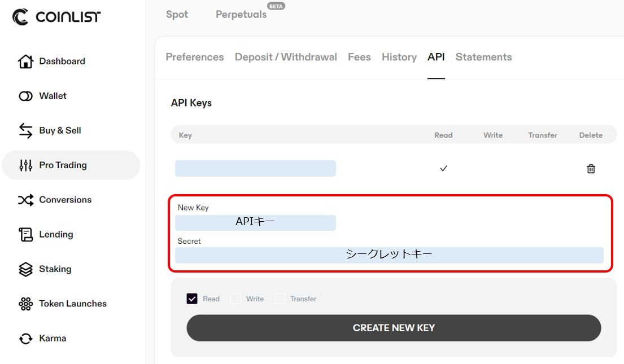This screenshot has width=624, height=364.
Task: Click the Token Launches flower icon
Action: pyautogui.click(x=25, y=304)
